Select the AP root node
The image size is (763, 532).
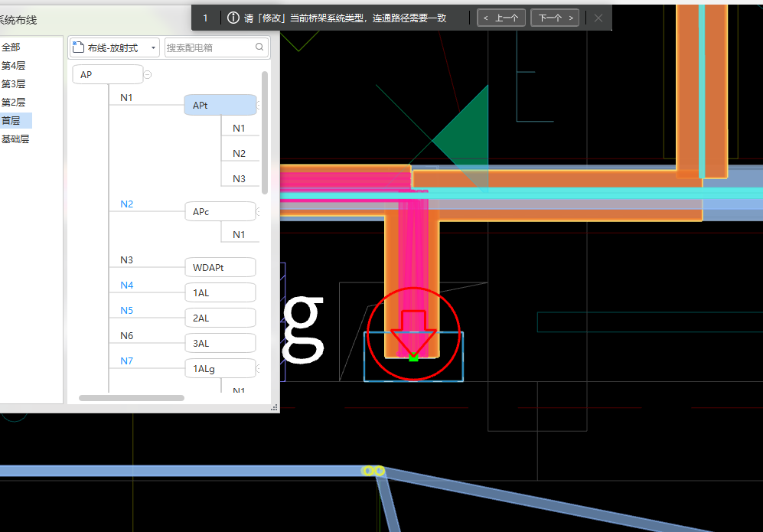(108, 74)
